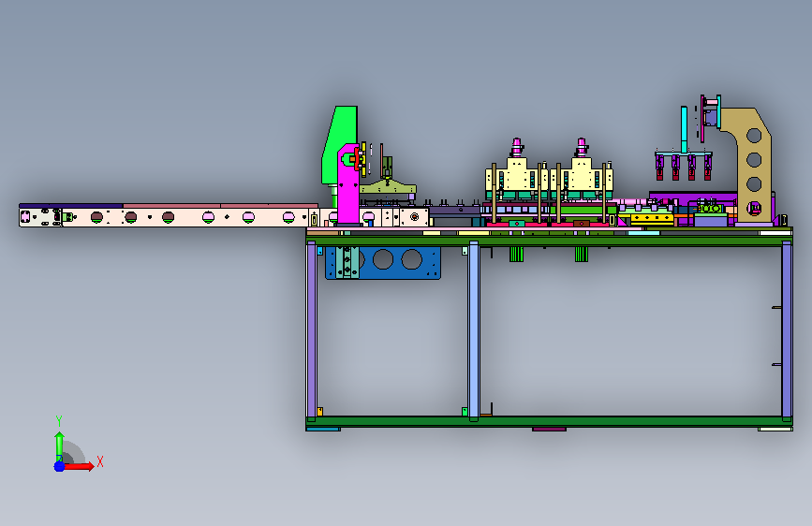Image resolution: width=812 pixels, height=526 pixels.
Task: Select the light-blue middle frame leg
Action: (473, 331)
